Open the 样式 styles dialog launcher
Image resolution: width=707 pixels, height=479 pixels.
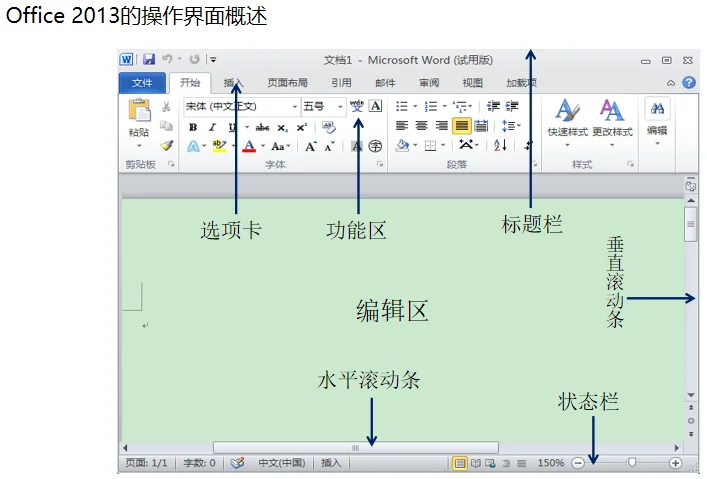(x=630, y=164)
